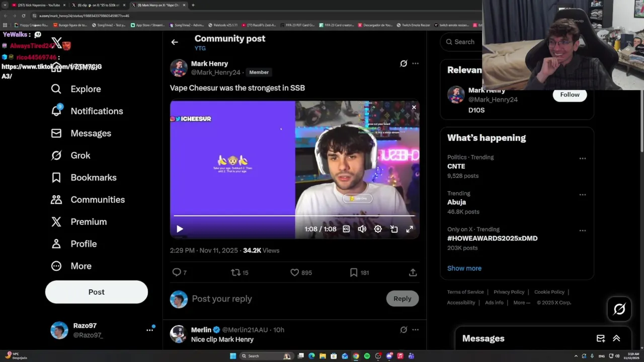Open the Cookie Policy link
Viewport: 644px width, 362px height.
pyautogui.click(x=549, y=292)
